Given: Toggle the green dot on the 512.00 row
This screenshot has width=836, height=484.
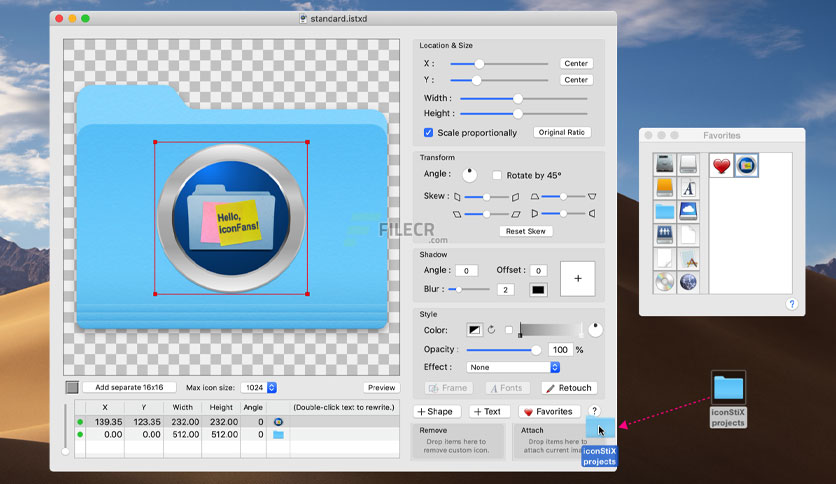Looking at the screenshot, I should 80,435.
